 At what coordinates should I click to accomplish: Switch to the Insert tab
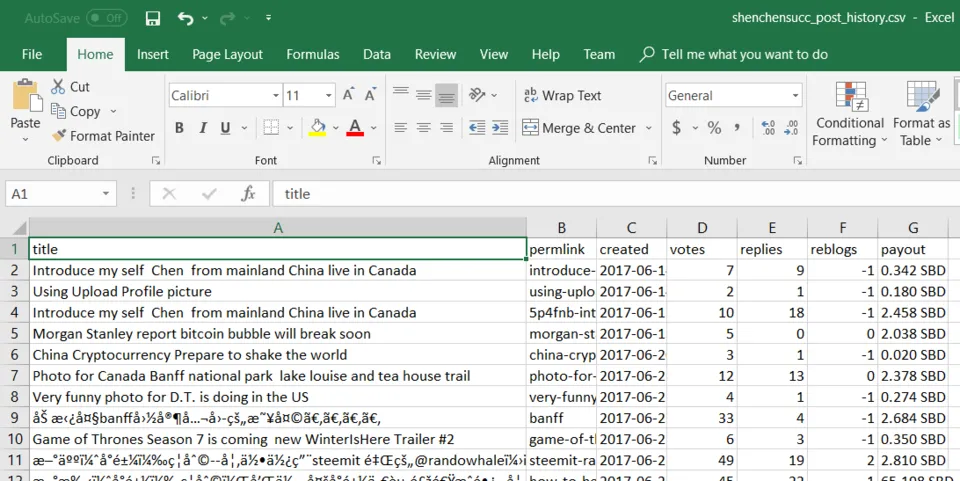click(x=152, y=54)
